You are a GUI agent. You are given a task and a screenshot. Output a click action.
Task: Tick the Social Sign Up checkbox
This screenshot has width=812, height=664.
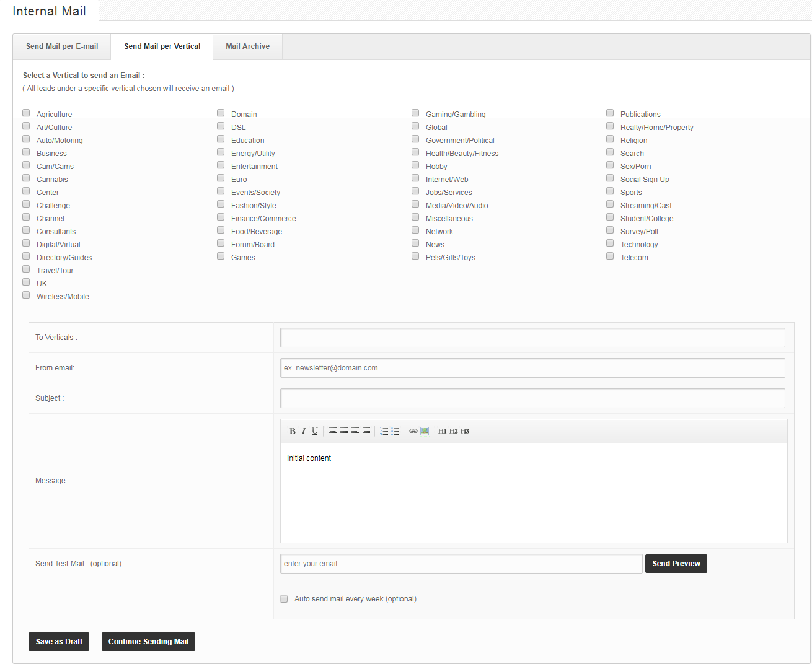[610, 178]
